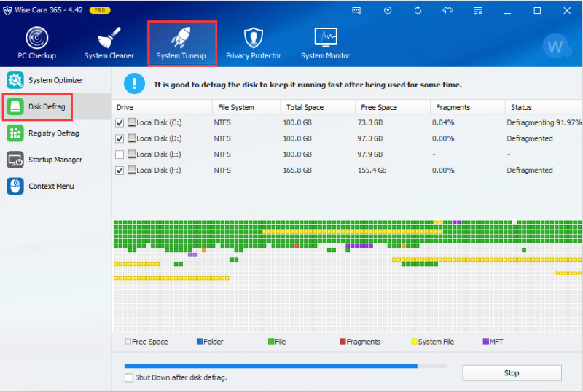Click the Local Disk (F:) drive icon
Viewport: 583px width, 392px height.
(x=131, y=170)
